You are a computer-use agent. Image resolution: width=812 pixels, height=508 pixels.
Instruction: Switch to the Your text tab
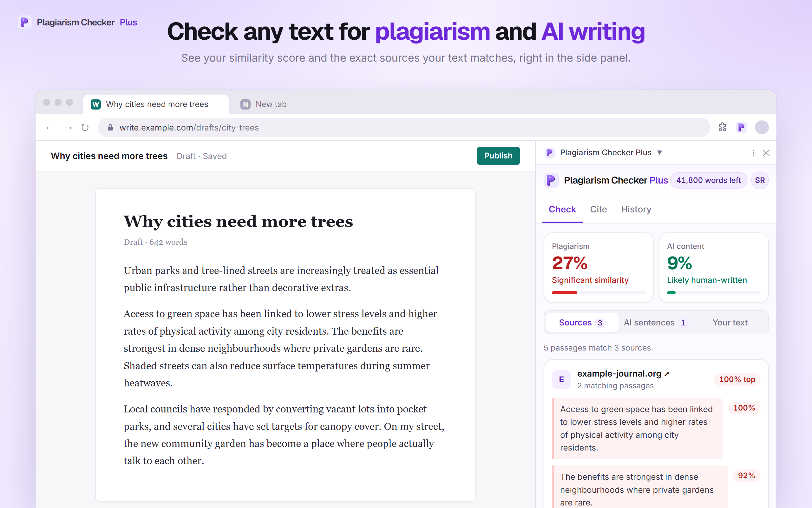pyautogui.click(x=730, y=323)
